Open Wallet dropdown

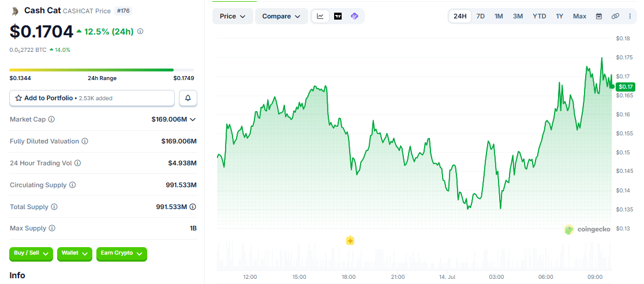coord(74,253)
